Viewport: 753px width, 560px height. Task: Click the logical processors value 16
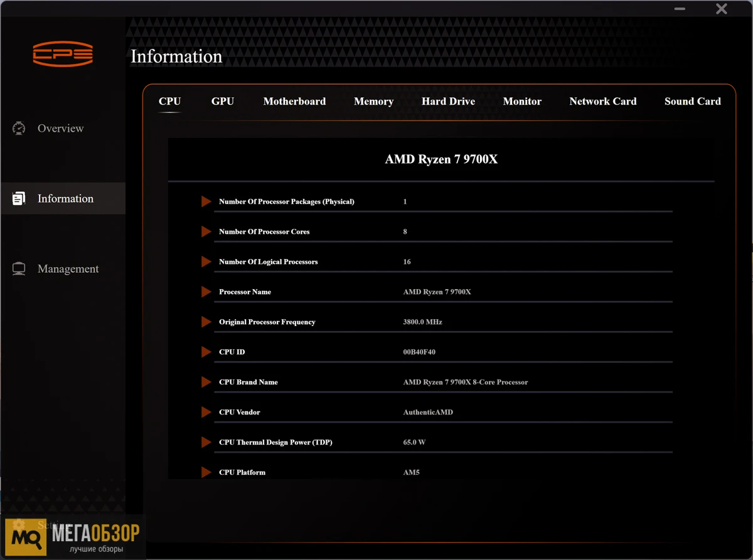(x=407, y=262)
